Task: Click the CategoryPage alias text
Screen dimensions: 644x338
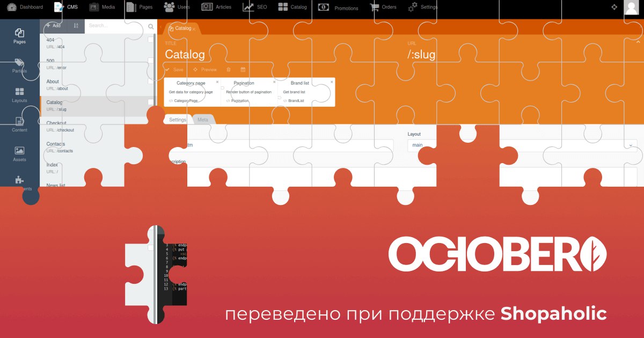Action: 186,101
